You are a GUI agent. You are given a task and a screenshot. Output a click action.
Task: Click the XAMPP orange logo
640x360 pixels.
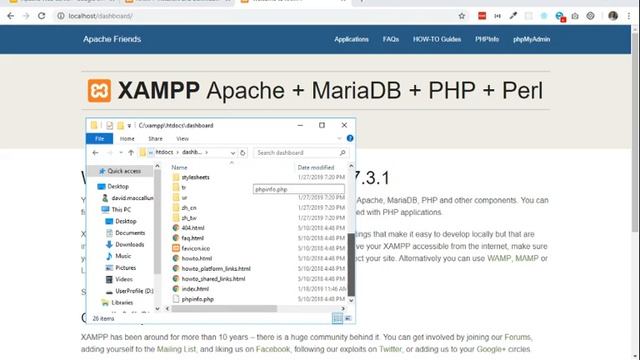click(x=99, y=90)
